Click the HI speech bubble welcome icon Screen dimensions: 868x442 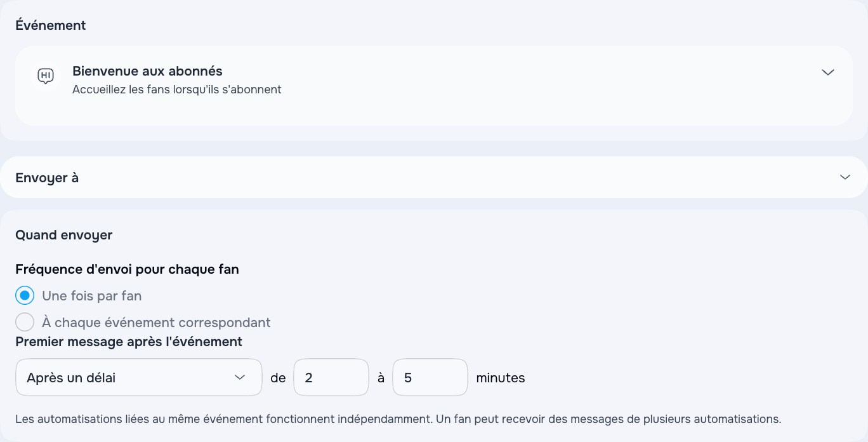[45, 76]
